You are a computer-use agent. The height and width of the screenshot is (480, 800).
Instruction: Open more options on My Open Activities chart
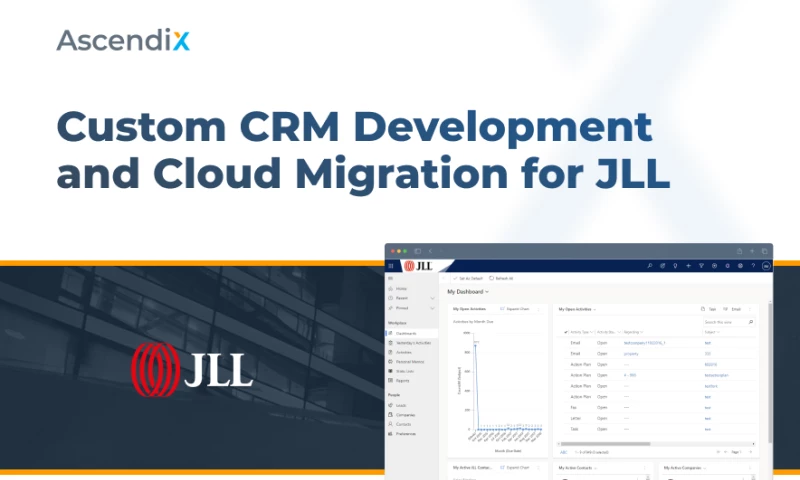[x=538, y=309]
